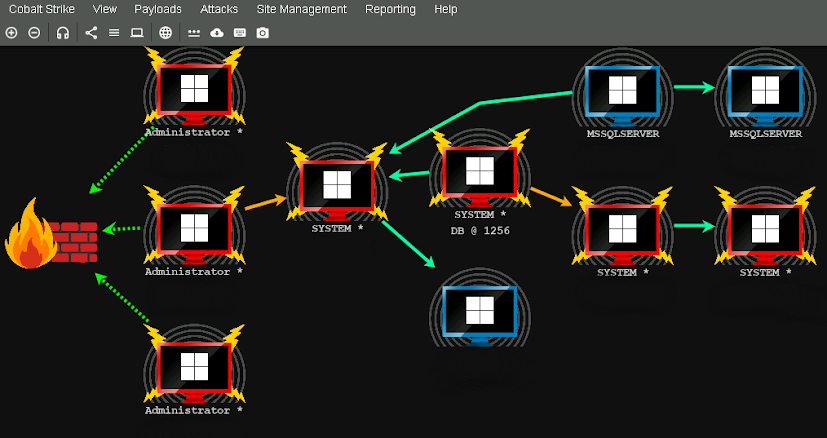Click the plus connect icon in toolbar
The width and height of the screenshot is (827, 438).
coord(11,32)
